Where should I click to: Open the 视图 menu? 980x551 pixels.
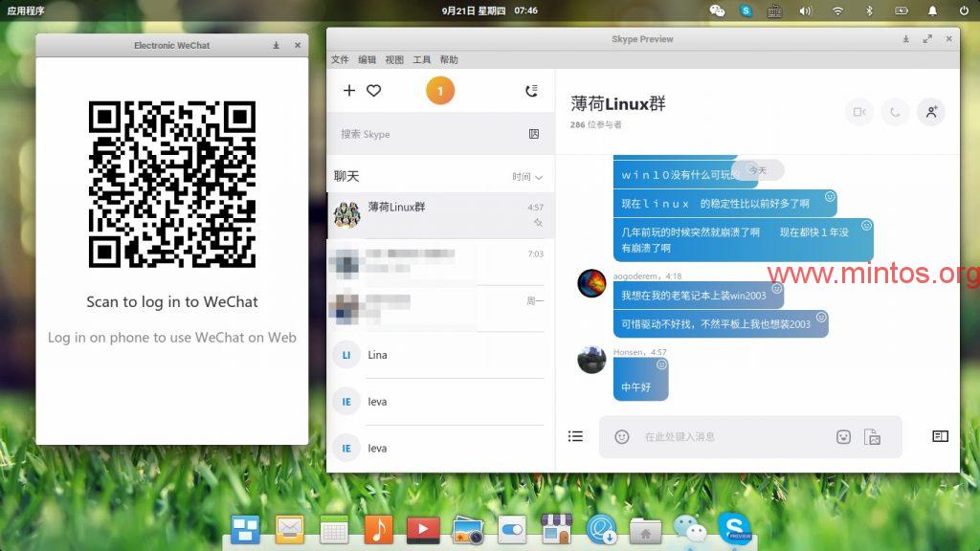394,59
